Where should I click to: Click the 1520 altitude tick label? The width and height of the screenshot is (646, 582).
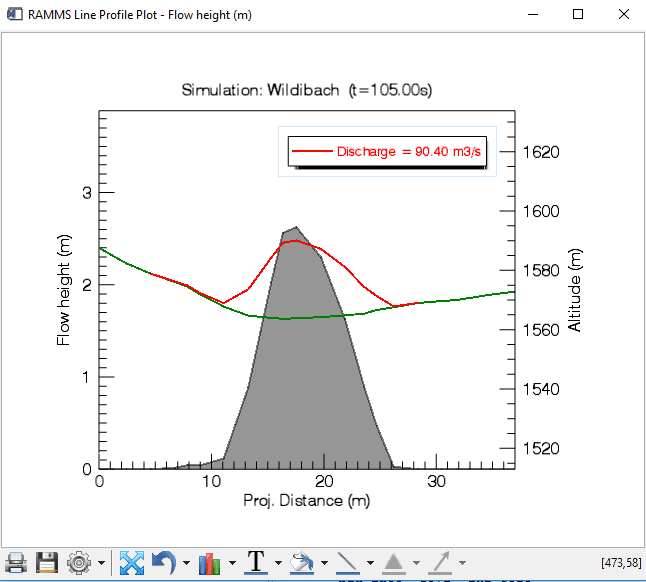click(x=541, y=449)
